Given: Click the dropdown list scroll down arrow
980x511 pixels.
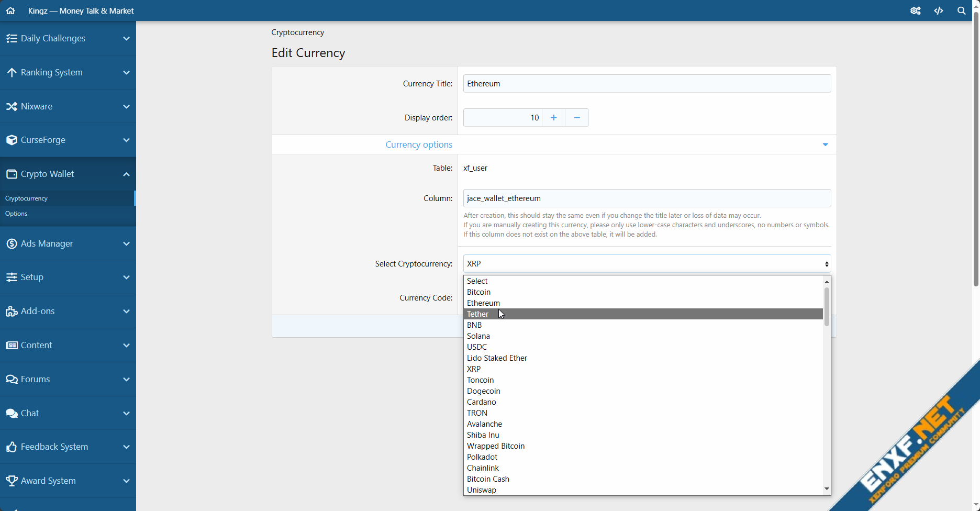Looking at the screenshot, I should [x=827, y=489].
